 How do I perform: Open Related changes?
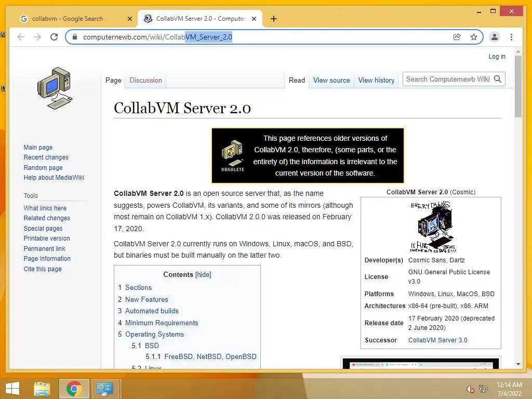click(47, 218)
